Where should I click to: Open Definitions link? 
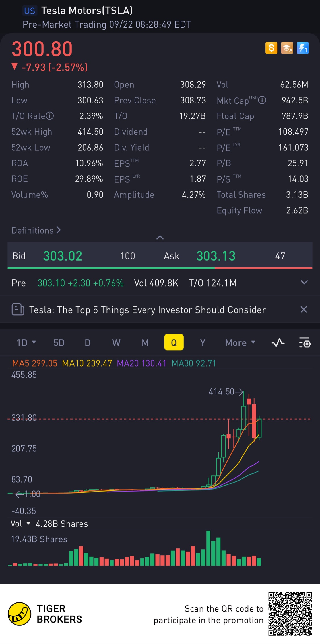click(x=36, y=230)
